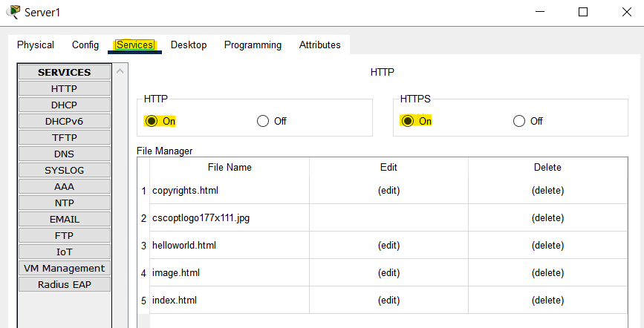644x328 pixels.
Task: Click the SERVICES list header
Action: click(x=65, y=72)
